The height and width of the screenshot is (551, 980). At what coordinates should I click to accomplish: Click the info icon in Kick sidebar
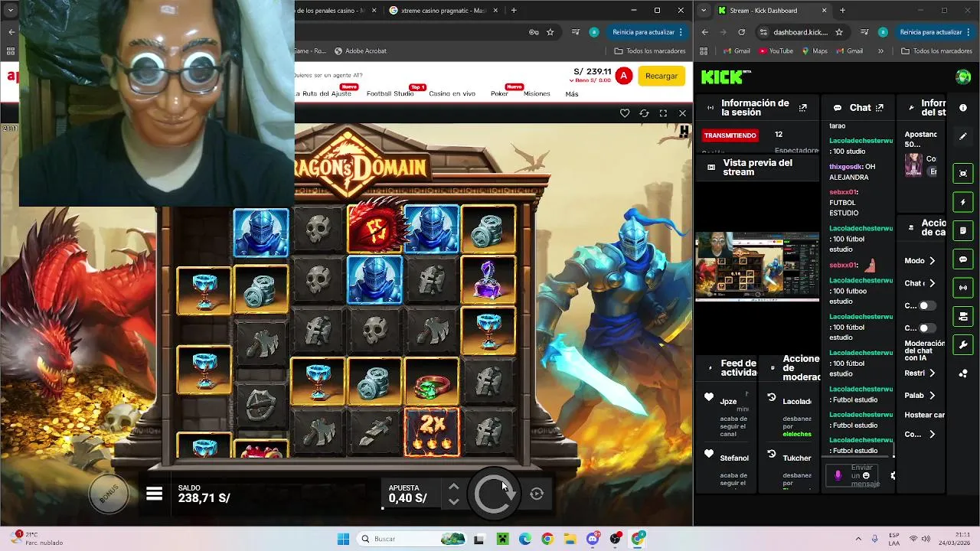963,108
